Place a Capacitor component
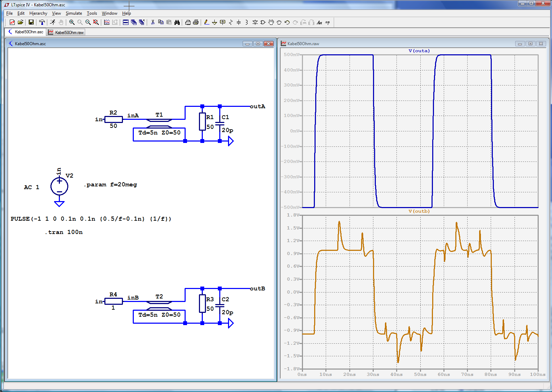The width and height of the screenshot is (552, 392). coord(239,22)
